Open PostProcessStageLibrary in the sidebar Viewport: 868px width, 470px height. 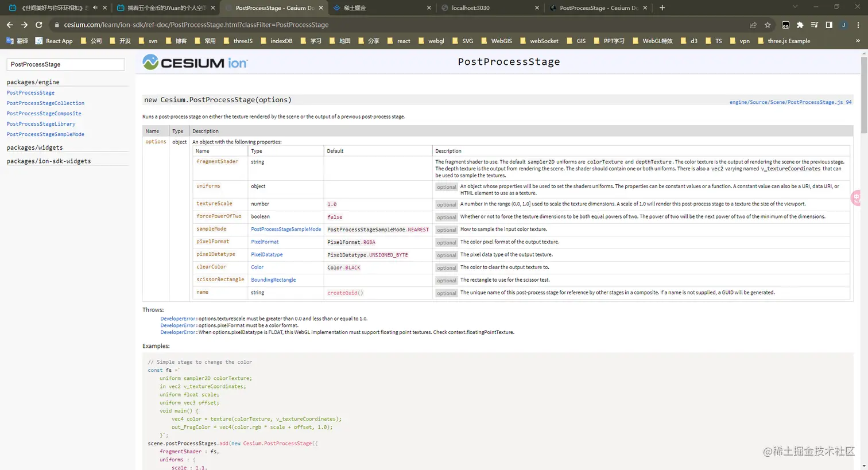pos(41,124)
